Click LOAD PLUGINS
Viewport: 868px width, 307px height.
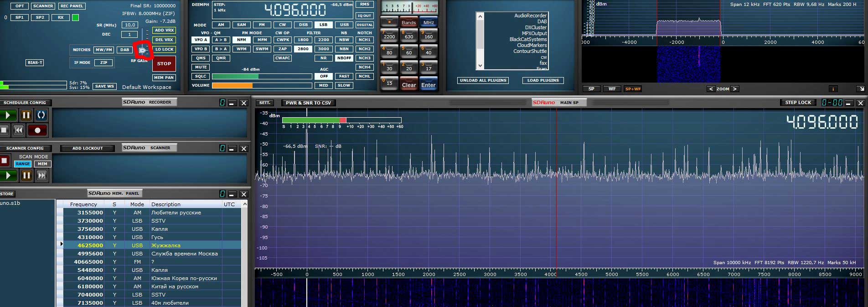tap(543, 80)
